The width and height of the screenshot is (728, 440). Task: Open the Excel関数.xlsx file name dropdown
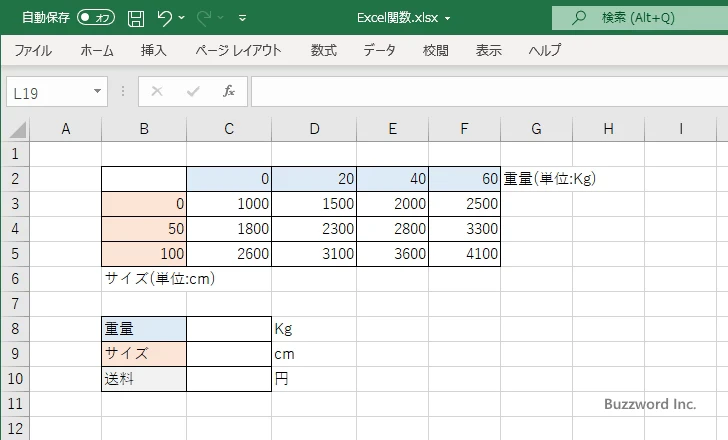448,19
